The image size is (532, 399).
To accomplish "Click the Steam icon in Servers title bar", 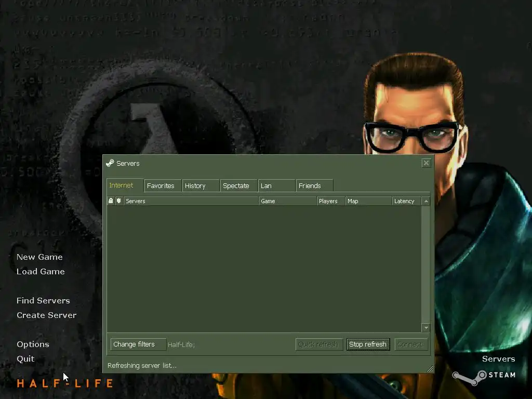I will tap(110, 163).
